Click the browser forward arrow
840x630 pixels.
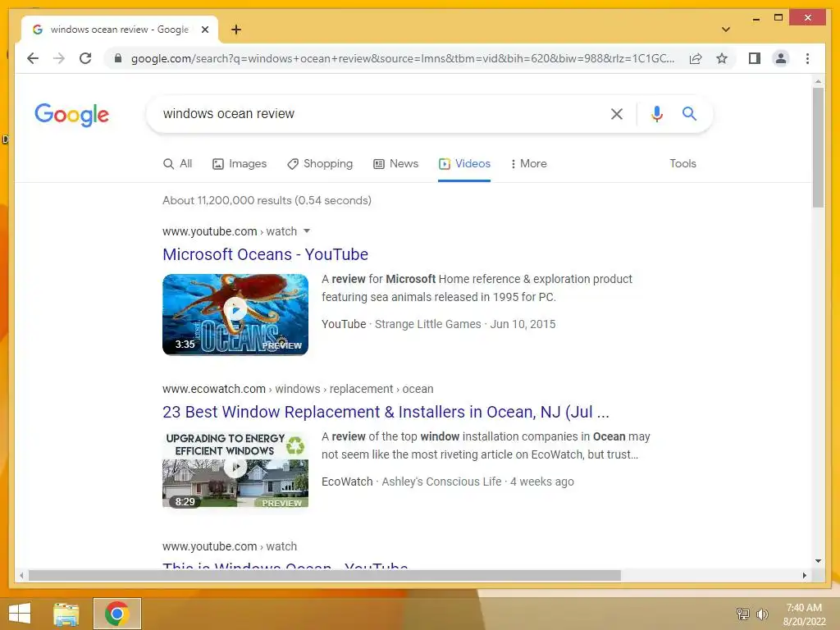click(x=59, y=58)
